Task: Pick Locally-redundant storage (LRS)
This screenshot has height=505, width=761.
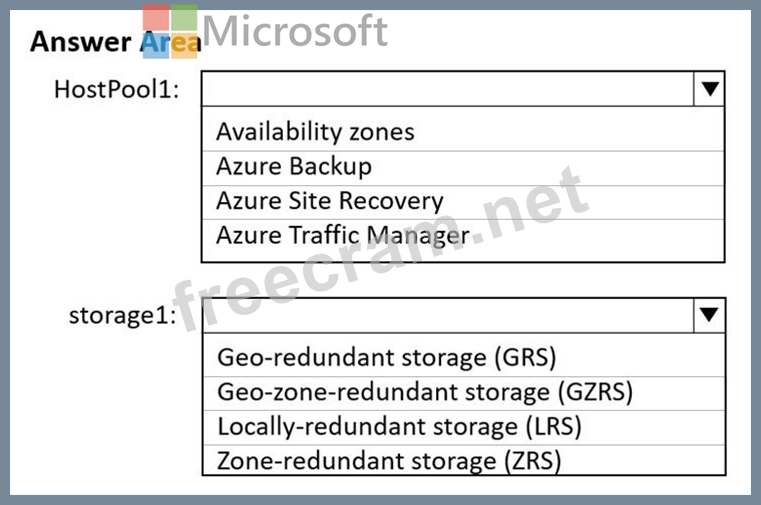Action: coord(399,426)
